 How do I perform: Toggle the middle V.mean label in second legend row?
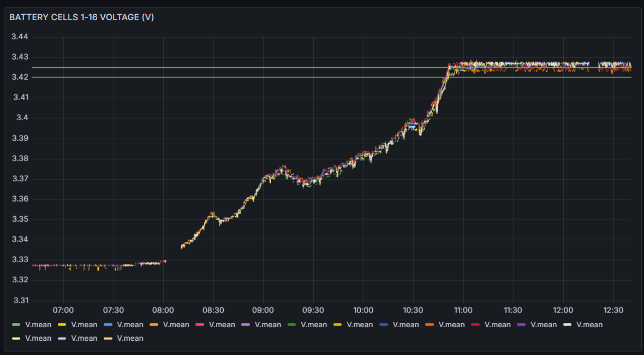pos(84,339)
